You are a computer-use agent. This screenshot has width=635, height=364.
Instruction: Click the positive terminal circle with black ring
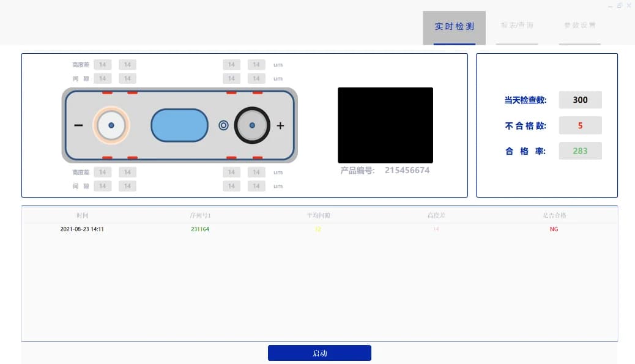pyautogui.click(x=252, y=125)
